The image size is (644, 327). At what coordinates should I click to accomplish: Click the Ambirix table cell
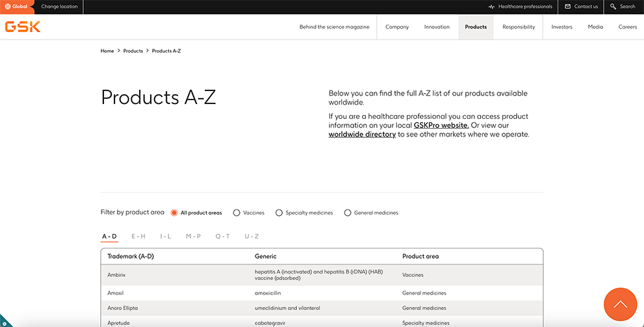(116, 275)
